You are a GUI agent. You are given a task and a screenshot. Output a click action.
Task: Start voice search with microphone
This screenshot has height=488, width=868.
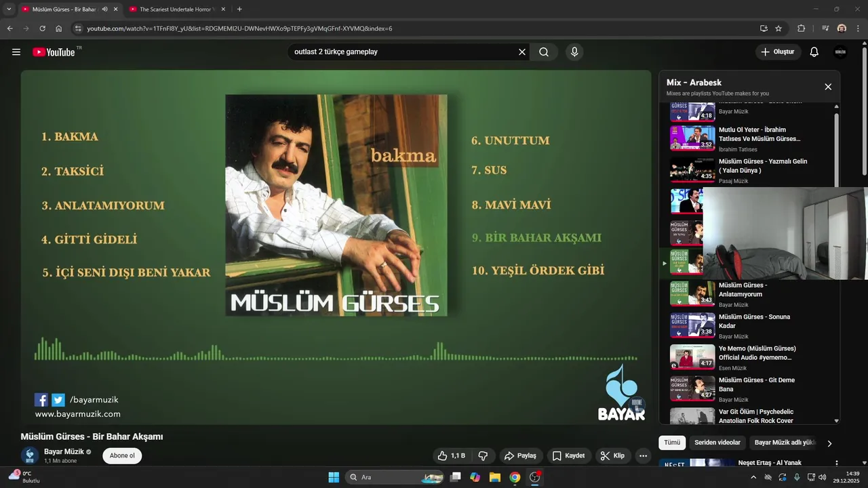[x=574, y=52]
